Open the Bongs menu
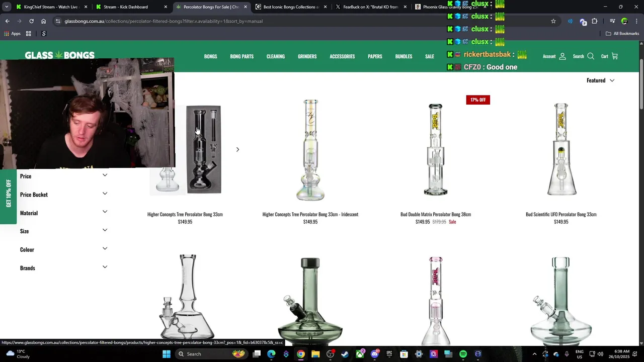644x362 pixels. click(x=210, y=56)
